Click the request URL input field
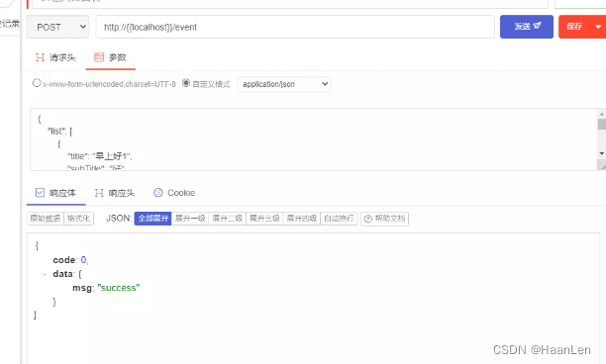Viewport: 606px width, 364px height. (295, 27)
